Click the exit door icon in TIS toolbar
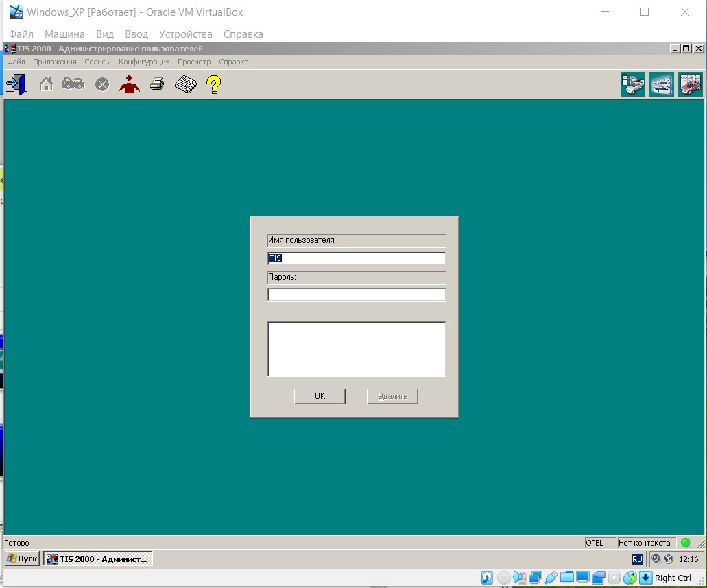The image size is (707, 588). pos(16,84)
